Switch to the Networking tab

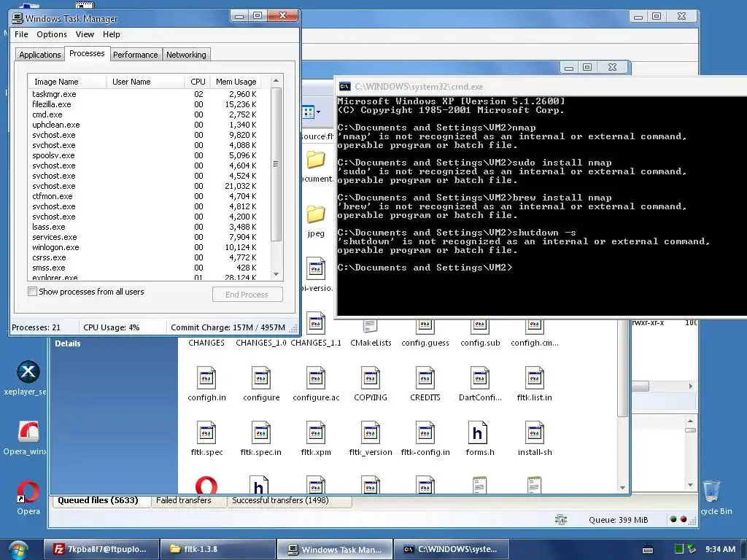point(186,55)
